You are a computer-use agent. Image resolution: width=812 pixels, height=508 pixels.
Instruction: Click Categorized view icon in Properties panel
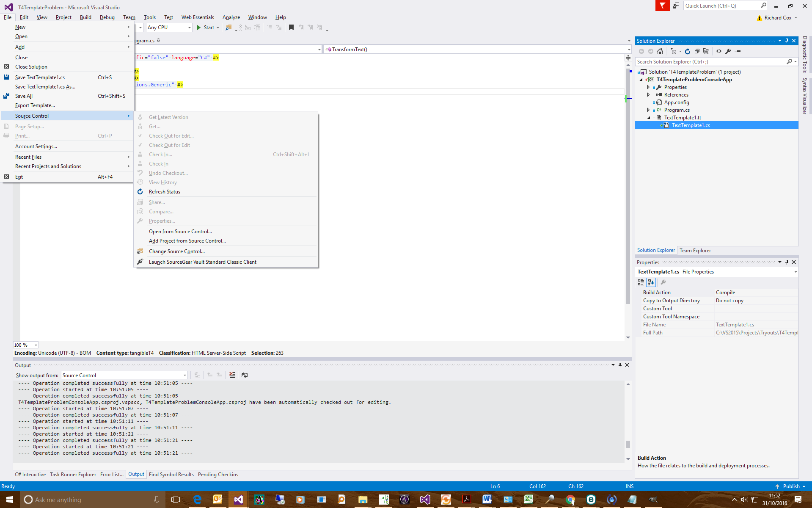pyautogui.click(x=641, y=282)
